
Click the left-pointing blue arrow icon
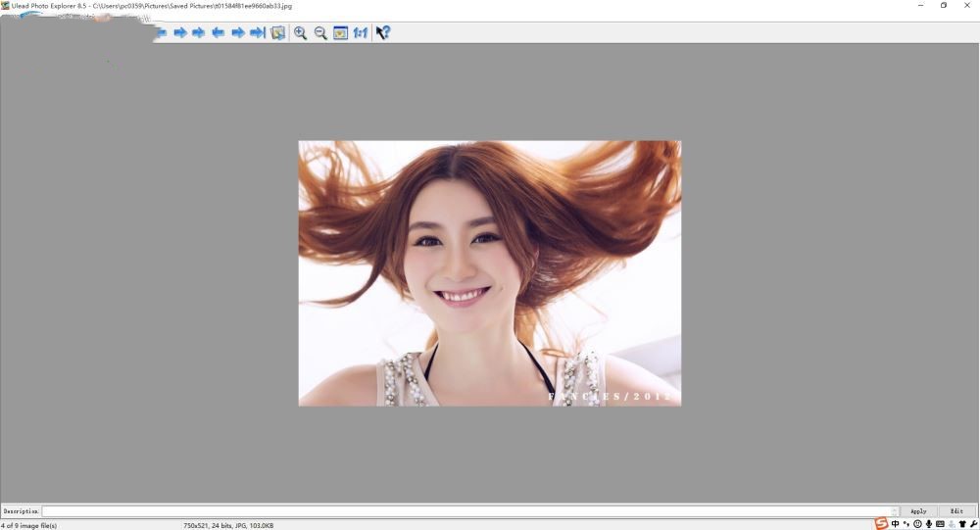point(218,32)
